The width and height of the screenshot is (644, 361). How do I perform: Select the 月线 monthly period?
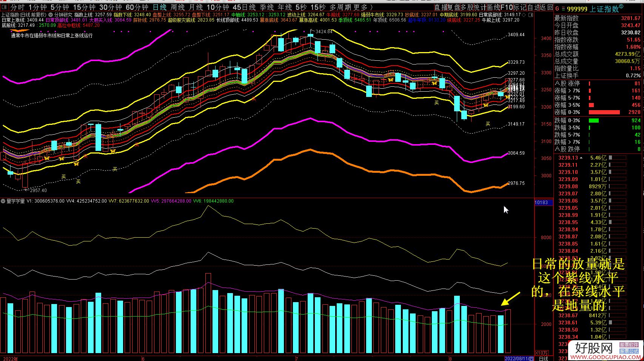196,7
